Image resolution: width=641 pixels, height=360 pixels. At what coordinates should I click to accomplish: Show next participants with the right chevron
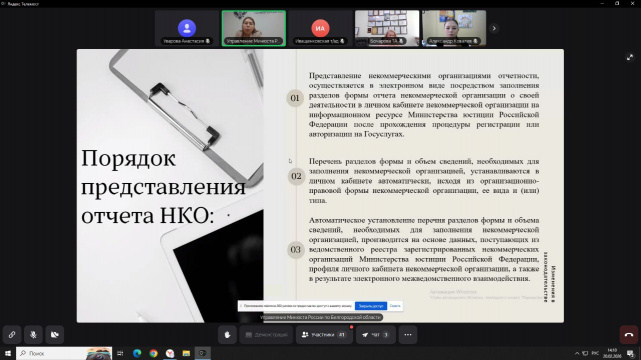click(494, 28)
